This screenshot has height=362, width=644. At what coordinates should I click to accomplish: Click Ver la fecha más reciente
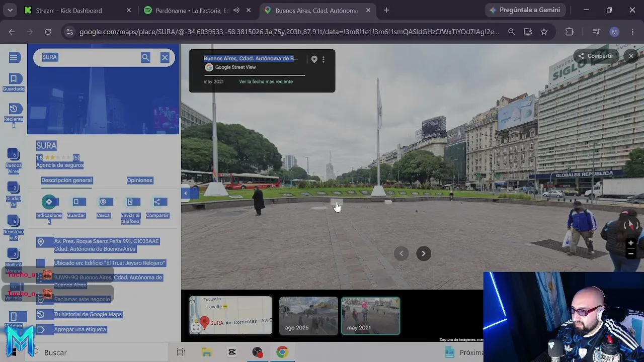tap(266, 81)
